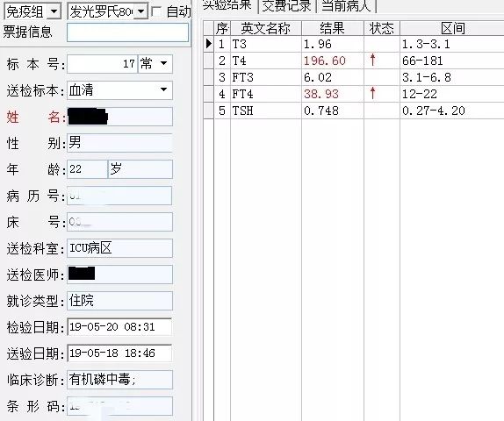This screenshot has width=504, height=421.
Task: Sort by the 结果 column header
Action: click(x=333, y=28)
